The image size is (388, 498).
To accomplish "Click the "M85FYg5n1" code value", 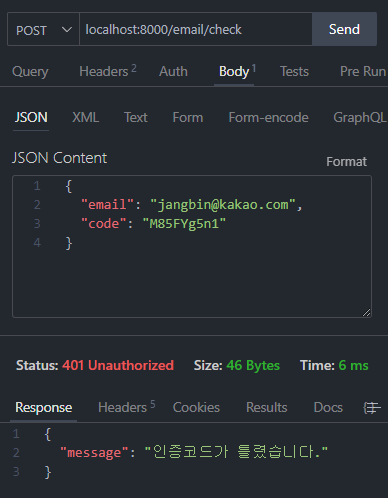I will point(184,224).
